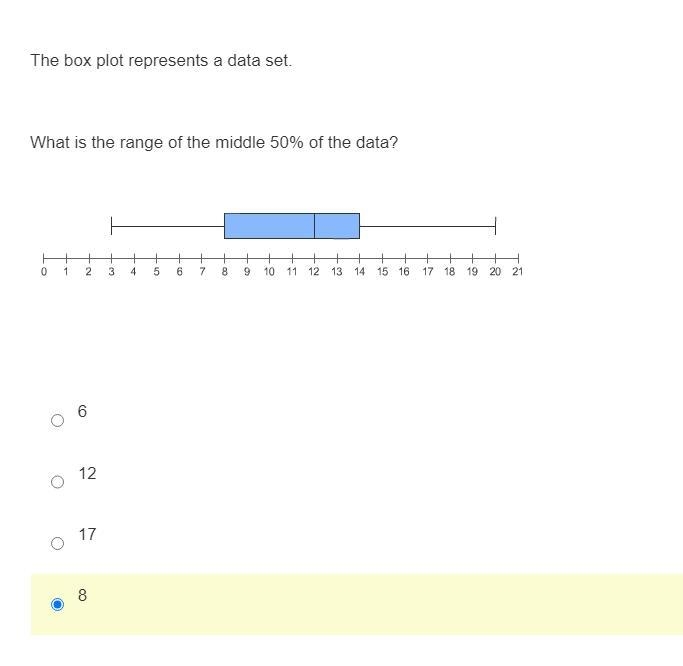Click the sentence 'The box plot represents a data set'
This screenshot has height=666, width=683.
click(x=161, y=61)
